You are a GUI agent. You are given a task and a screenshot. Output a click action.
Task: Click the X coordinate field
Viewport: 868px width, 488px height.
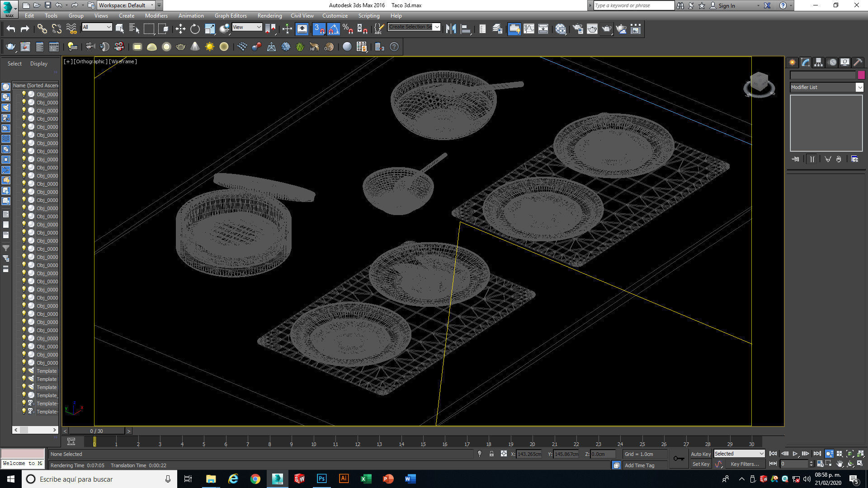tap(529, 454)
